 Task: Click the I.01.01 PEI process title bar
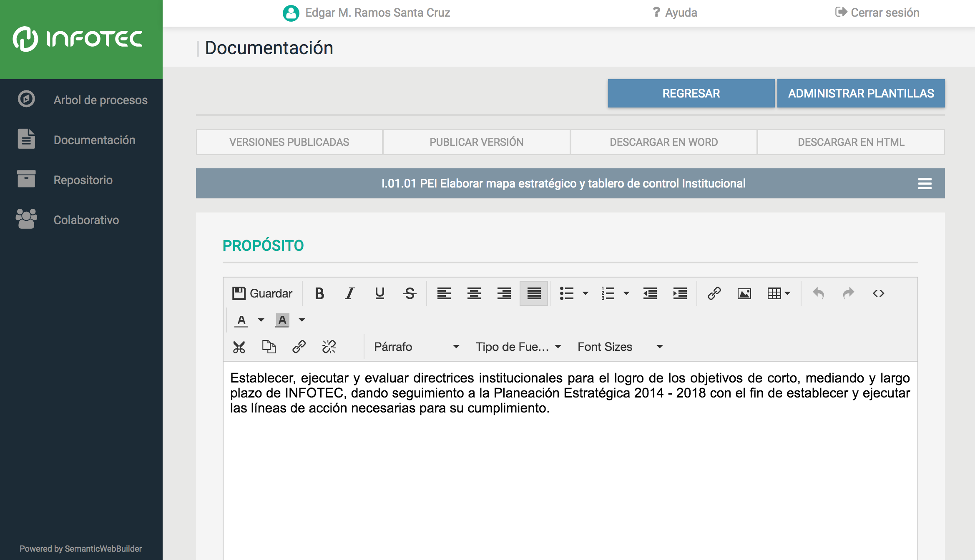pos(570,183)
